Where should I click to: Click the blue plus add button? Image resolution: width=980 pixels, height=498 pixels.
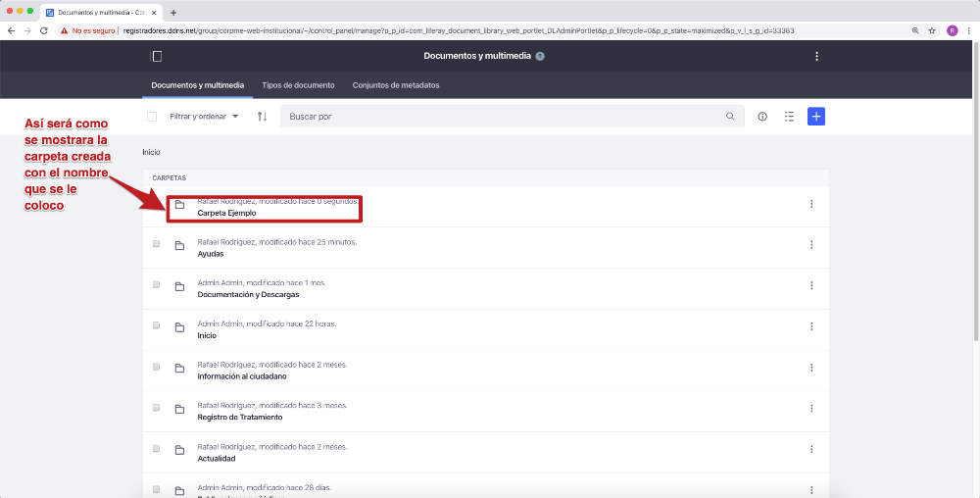[815, 117]
